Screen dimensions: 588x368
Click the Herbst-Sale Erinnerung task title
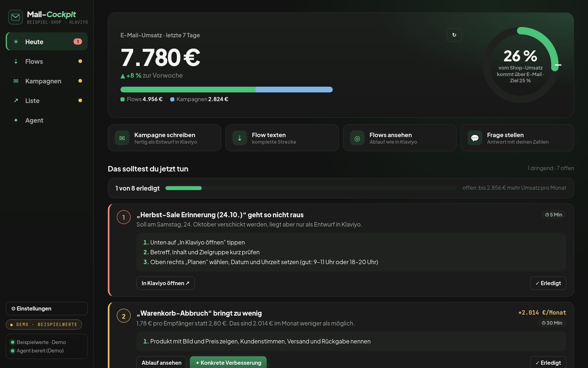(x=220, y=215)
